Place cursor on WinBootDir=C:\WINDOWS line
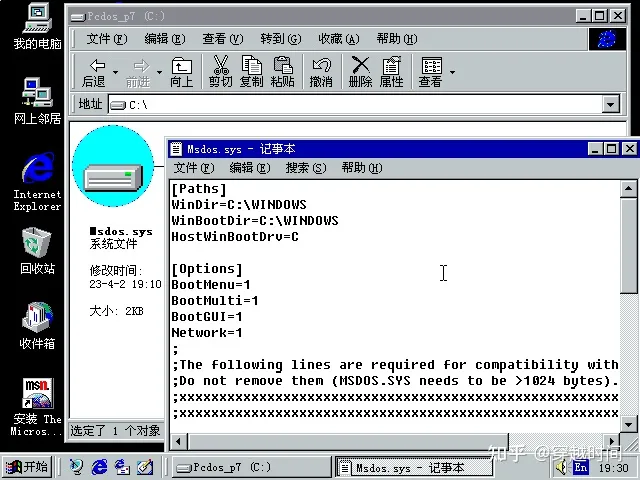This screenshot has width=640, height=480. tap(255, 221)
